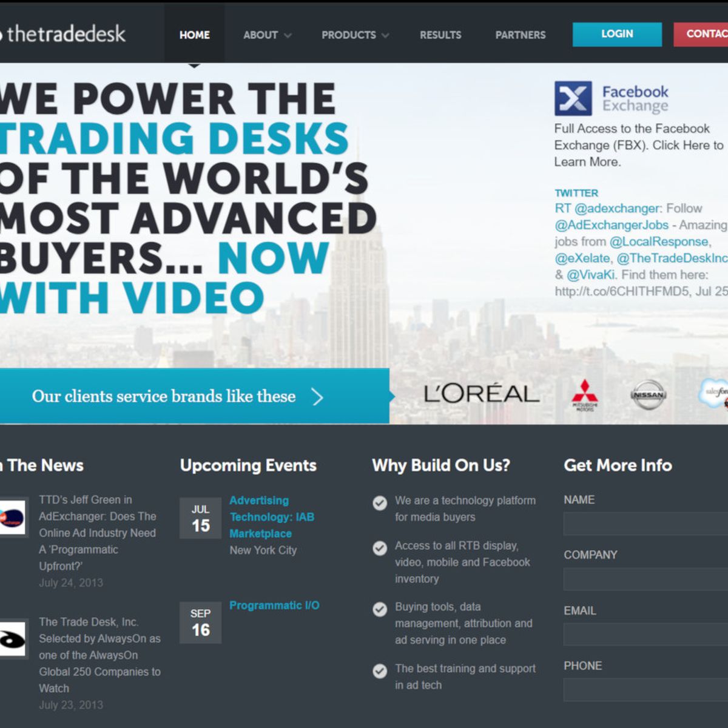The image size is (728, 728).
Task: Click the July 24, 2013 date text
Action: 71,582
